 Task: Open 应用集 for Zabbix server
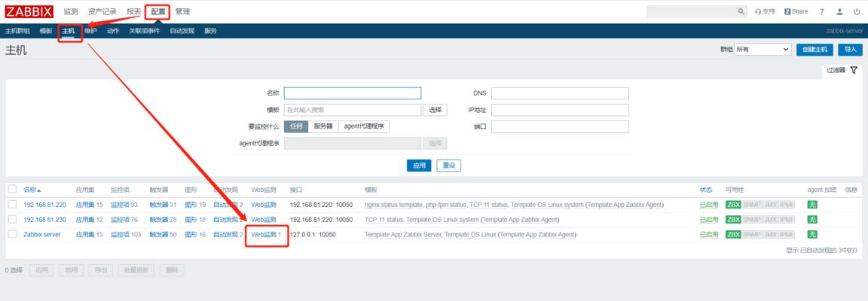85,235
